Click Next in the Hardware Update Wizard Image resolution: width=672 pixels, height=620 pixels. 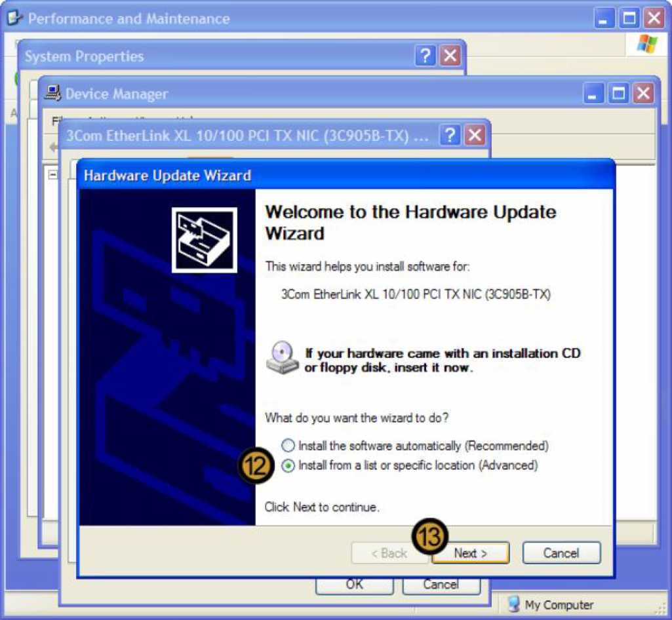(x=471, y=552)
